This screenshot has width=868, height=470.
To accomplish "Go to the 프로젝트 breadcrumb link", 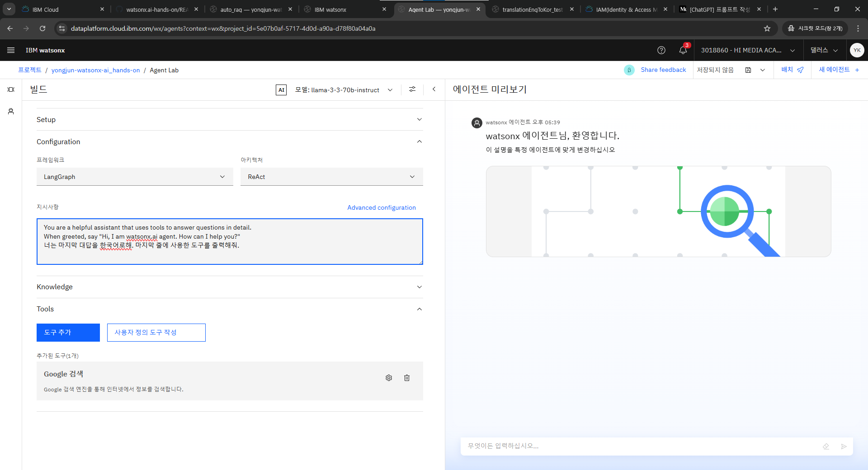I will (30, 70).
